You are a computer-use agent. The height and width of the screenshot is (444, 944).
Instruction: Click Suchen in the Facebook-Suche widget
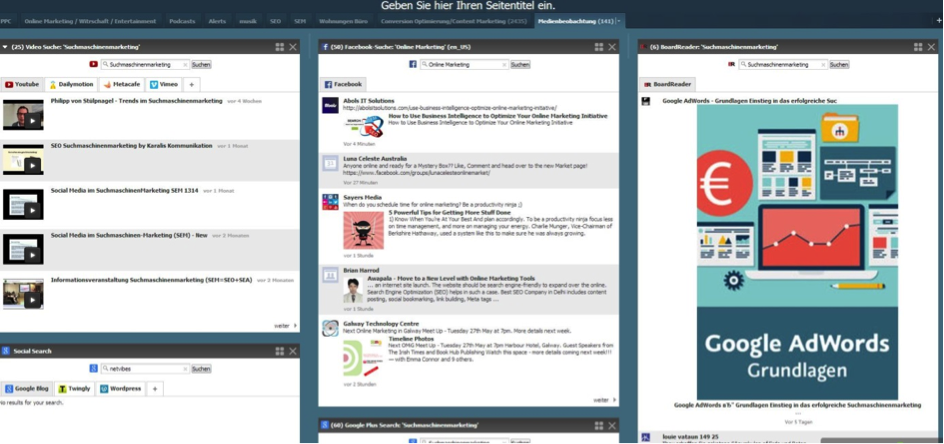pyautogui.click(x=520, y=64)
